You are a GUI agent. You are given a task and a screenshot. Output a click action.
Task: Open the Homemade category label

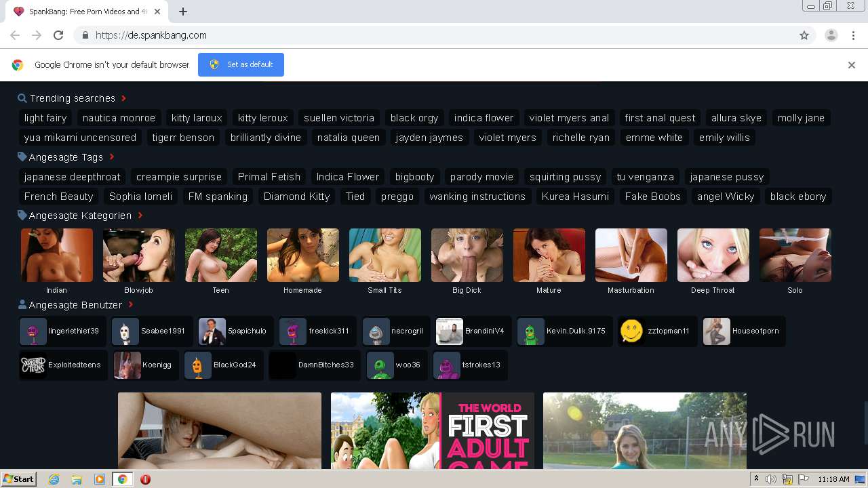[x=302, y=290]
